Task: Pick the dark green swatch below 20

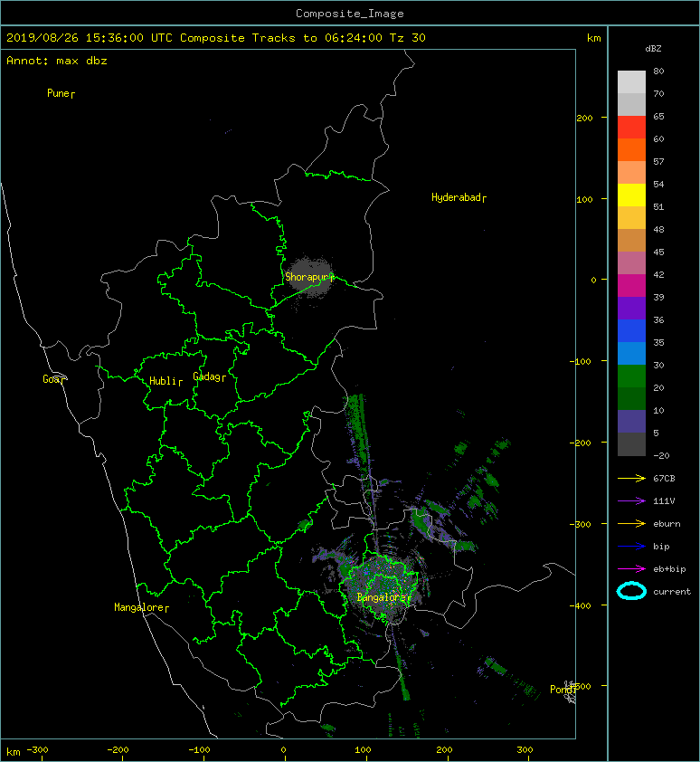Action: coord(631,398)
